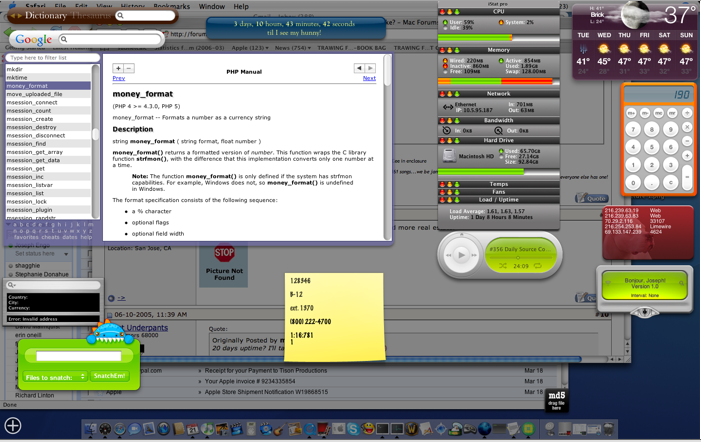Open the Your Apple invoice # 9234335854 email
Screen dimensions: 701x442
pos(250,381)
